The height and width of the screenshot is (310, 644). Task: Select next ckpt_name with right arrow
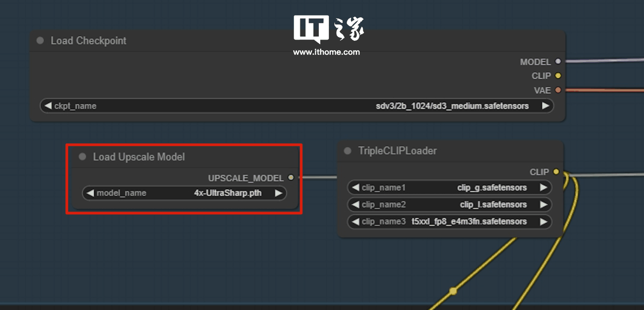(x=545, y=106)
